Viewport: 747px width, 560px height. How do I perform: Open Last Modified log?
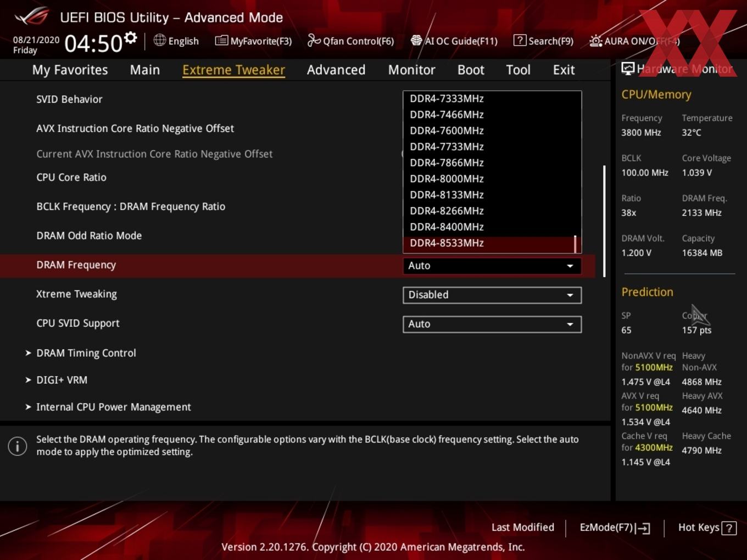523,527
